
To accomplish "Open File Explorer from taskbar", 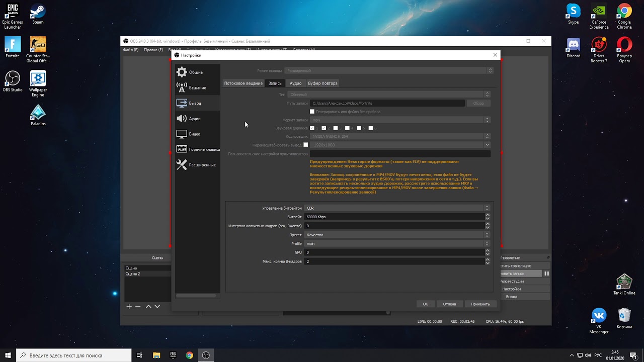I will coord(156,355).
